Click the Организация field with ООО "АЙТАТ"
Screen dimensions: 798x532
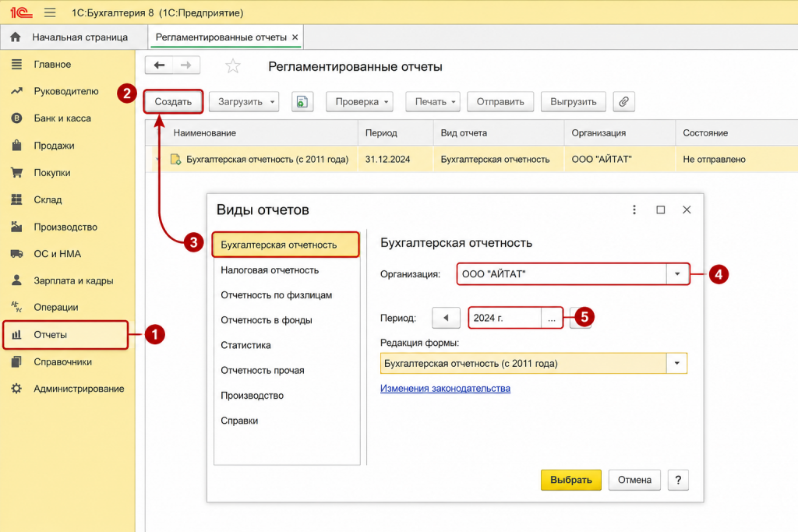[x=562, y=273]
